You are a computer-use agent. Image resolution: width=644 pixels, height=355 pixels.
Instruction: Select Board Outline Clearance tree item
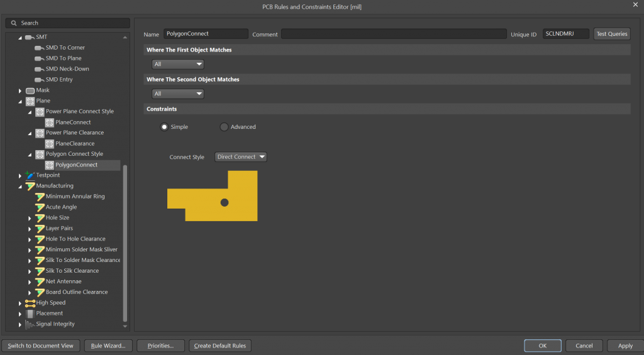pos(77,292)
